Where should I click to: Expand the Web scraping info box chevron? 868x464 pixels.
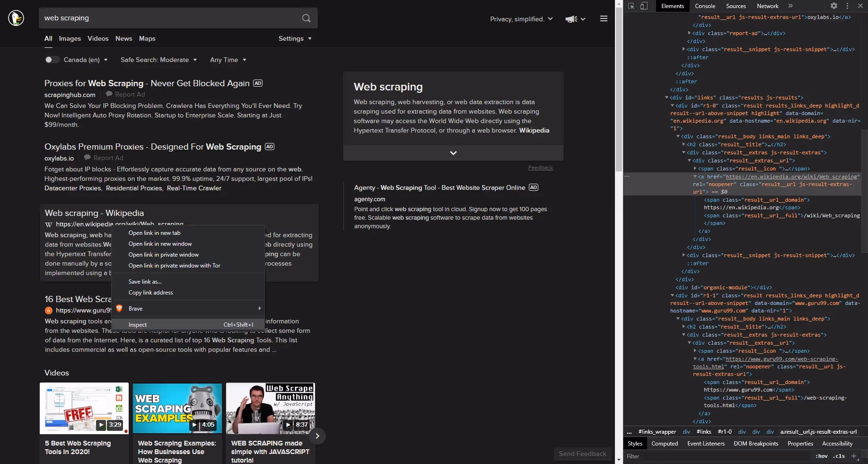453,153
